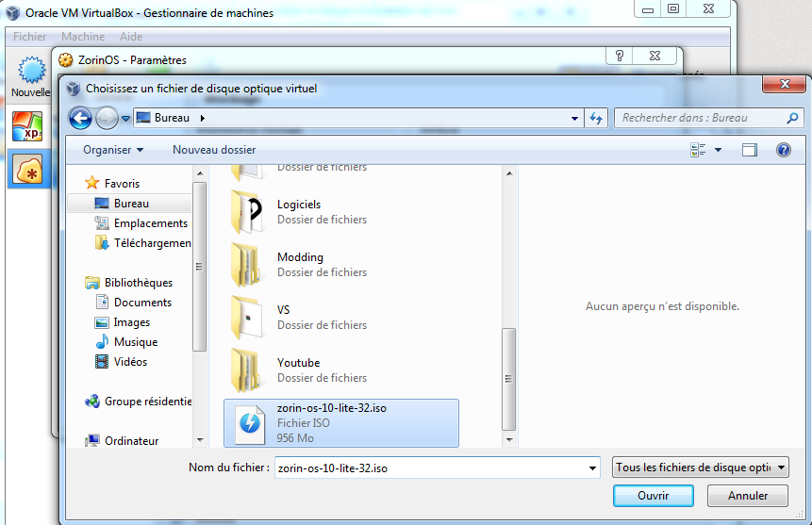
Task: Open recent locations dropdown beside navigation arrows
Action: point(125,119)
